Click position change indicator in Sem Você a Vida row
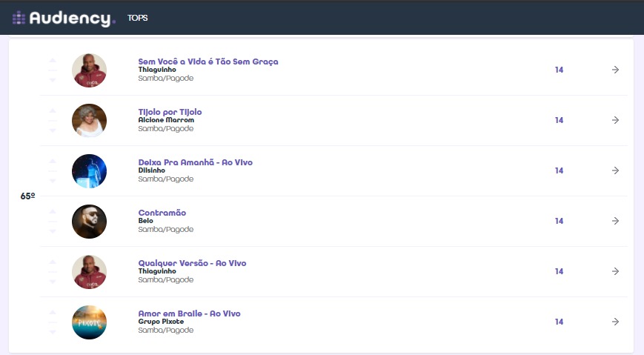The width and height of the screenshot is (644, 355). point(53,70)
